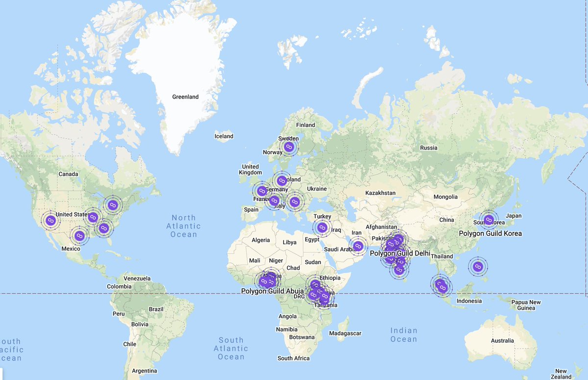Click the Japan country label

point(514,216)
